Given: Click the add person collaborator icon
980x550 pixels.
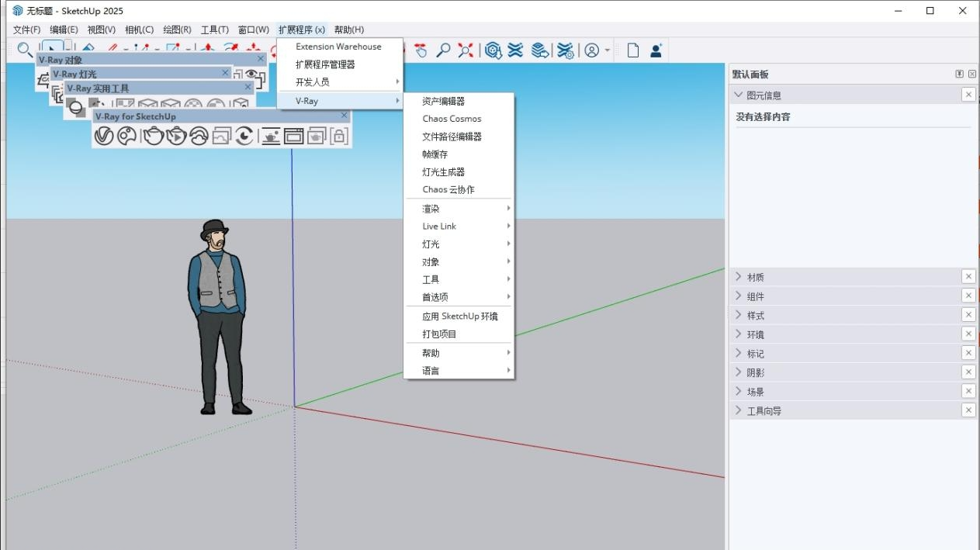Looking at the screenshot, I should 656,50.
